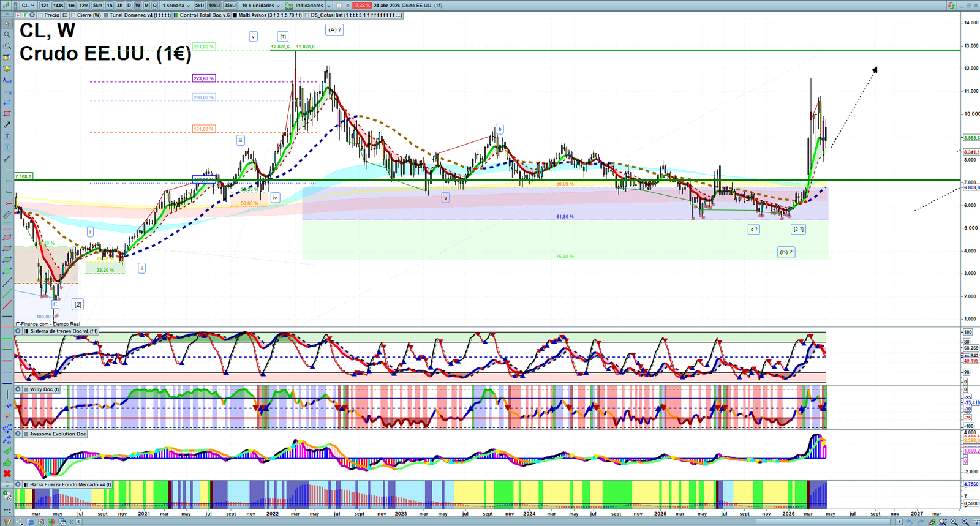Screen dimensions: 980x526
Task: Open the Indicadores panel
Action: point(309,6)
